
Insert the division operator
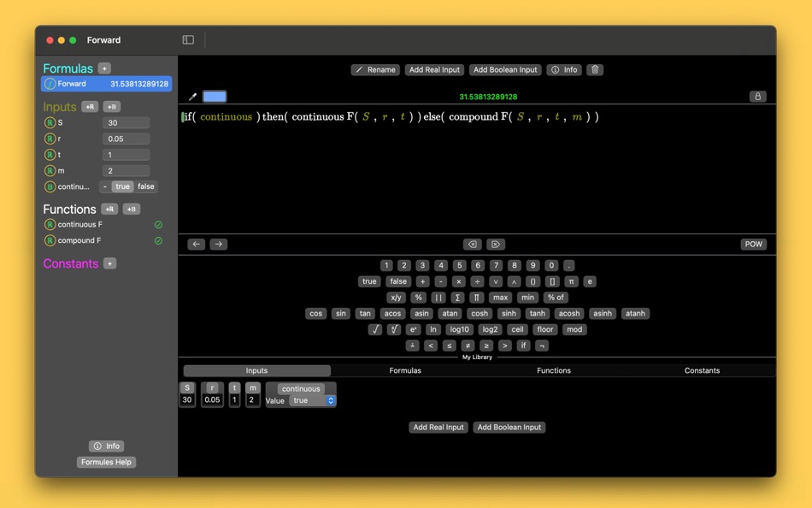click(477, 281)
